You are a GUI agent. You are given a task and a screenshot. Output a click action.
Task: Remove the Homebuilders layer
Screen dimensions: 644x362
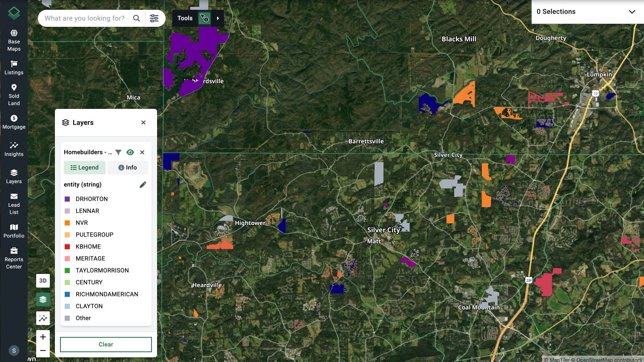coord(142,152)
